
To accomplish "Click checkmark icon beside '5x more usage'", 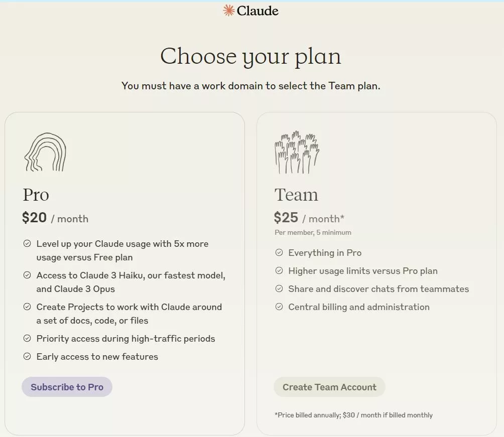I will (27, 243).
